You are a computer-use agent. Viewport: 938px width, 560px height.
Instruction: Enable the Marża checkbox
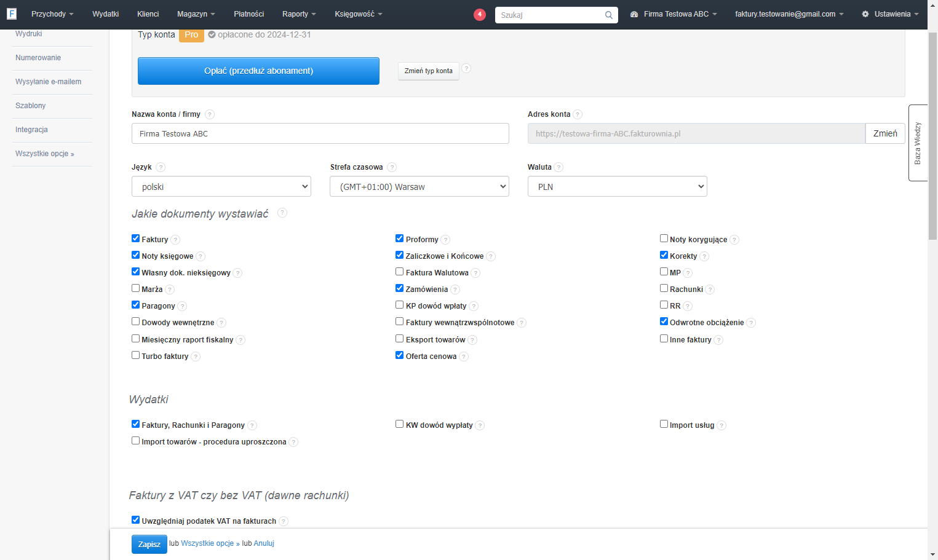pyautogui.click(x=135, y=288)
